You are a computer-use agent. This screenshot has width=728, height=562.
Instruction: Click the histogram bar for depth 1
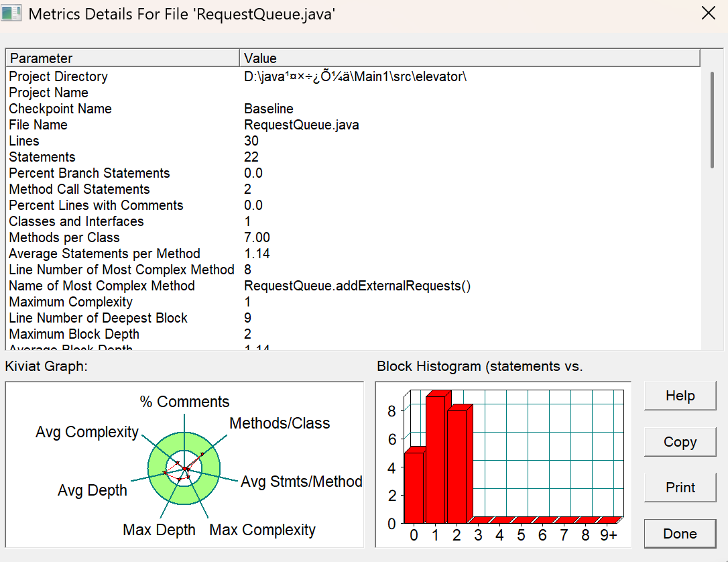click(436, 459)
